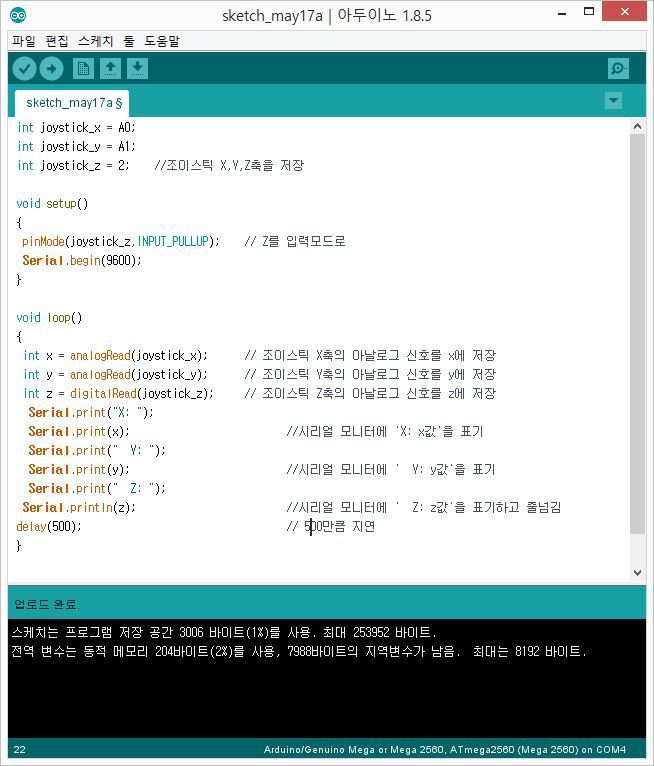Click 'int z = digitalRead(joystick_z);' code
Image resolution: width=654 pixels, height=766 pixels.
pyautogui.click(x=118, y=394)
